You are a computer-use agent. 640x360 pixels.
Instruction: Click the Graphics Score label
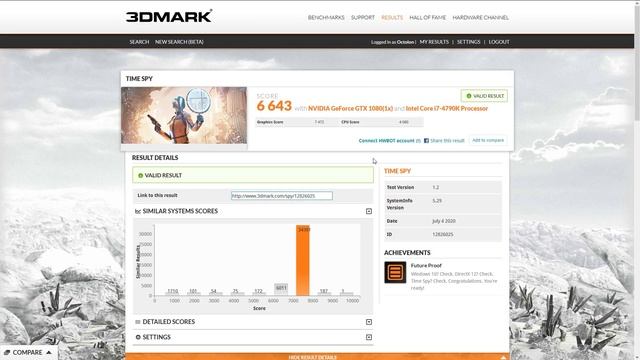(270, 122)
